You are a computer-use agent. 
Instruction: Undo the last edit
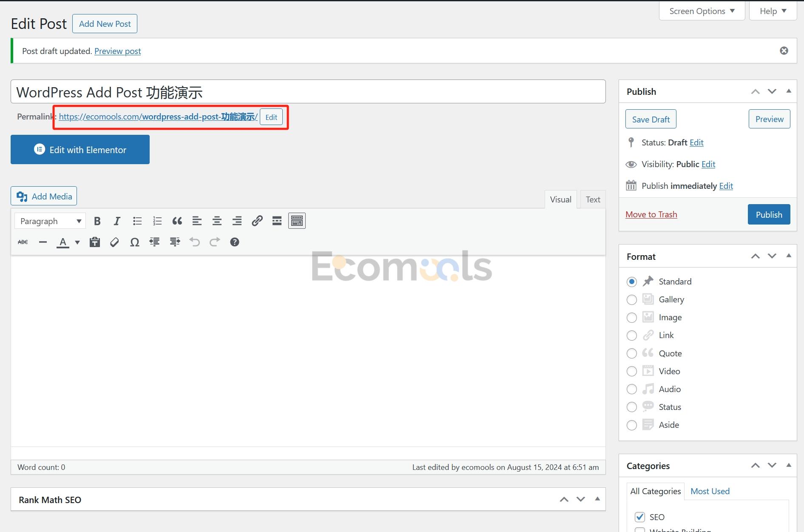195,242
